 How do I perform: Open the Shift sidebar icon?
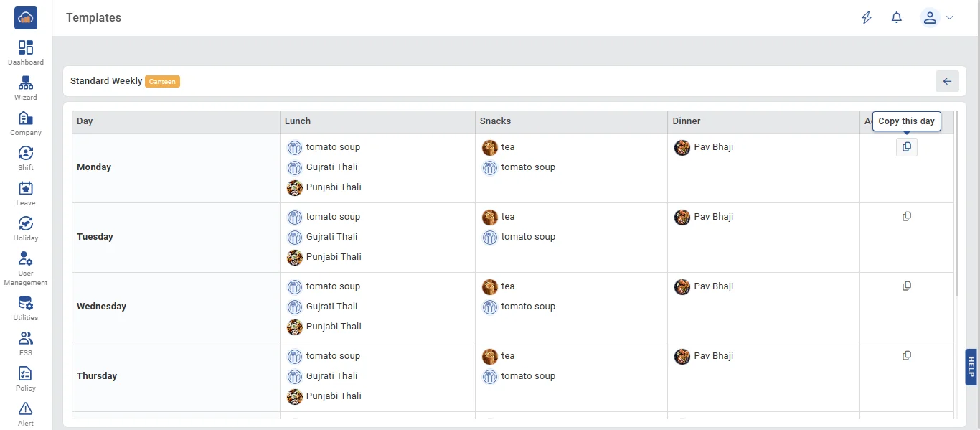tap(26, 153)
